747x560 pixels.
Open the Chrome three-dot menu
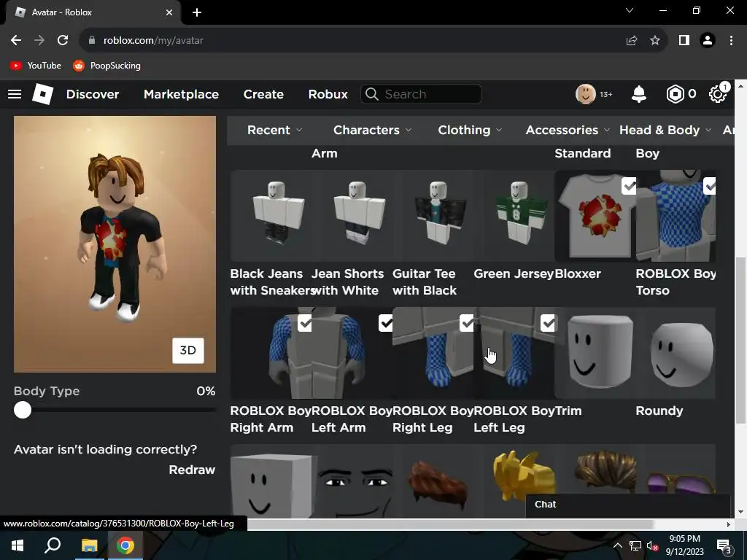point(731,41)
